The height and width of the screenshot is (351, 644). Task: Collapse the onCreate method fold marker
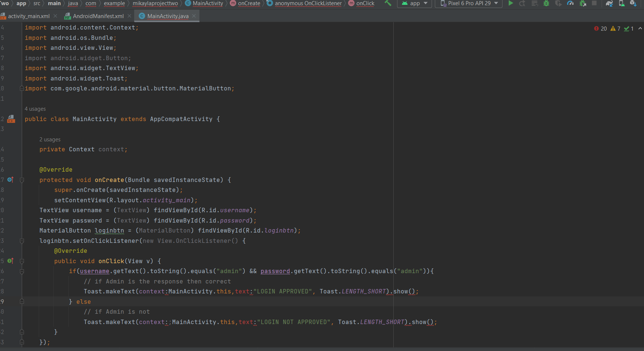tap(22, 180)
